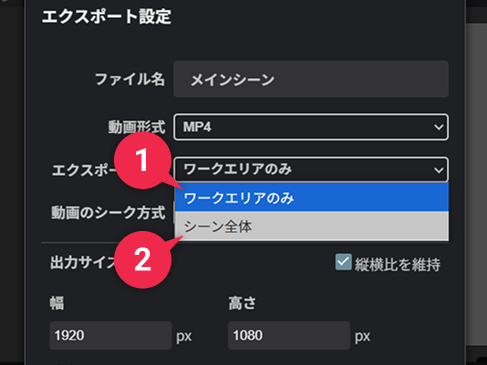Open the 動画形式 MP4 dropdown
The image size is (487, 365).
tap(311, 127)
